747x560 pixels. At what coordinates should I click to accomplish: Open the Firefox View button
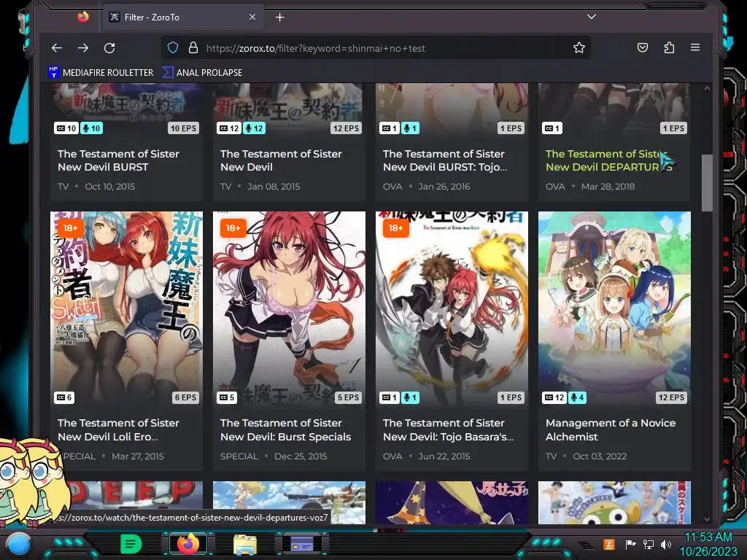click(83, 17)
